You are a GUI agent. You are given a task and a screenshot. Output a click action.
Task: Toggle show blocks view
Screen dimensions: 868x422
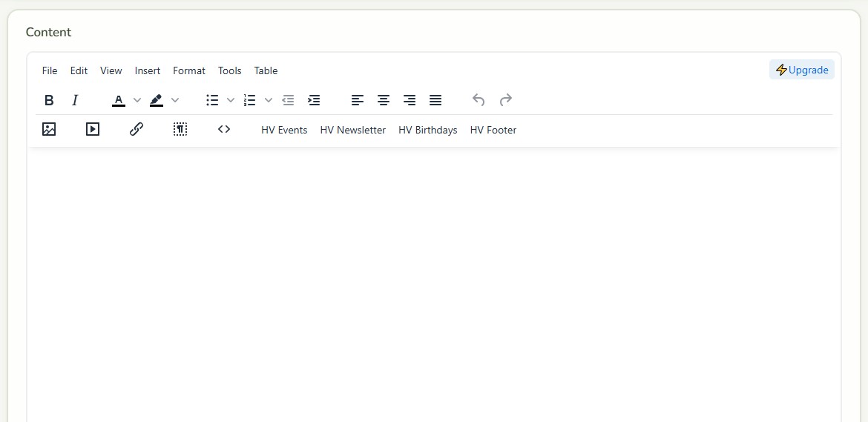point(180,130)
